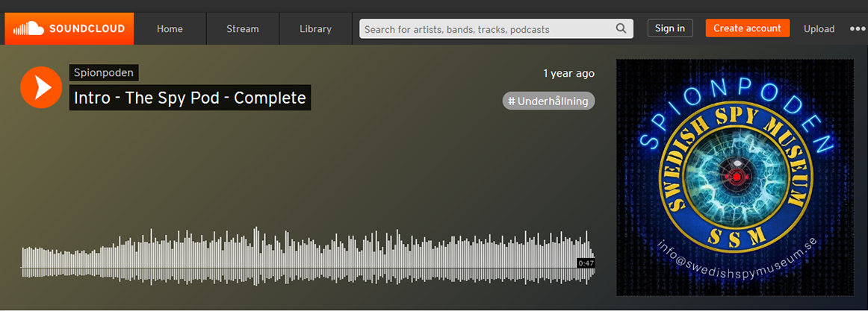Open the Spionpoden artist profile link

point(104,73)
